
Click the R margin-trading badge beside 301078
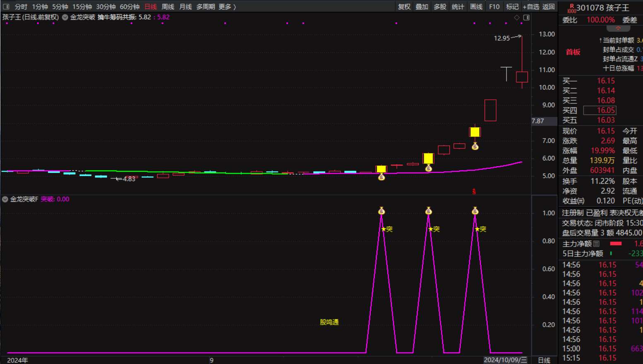(571, 8)
